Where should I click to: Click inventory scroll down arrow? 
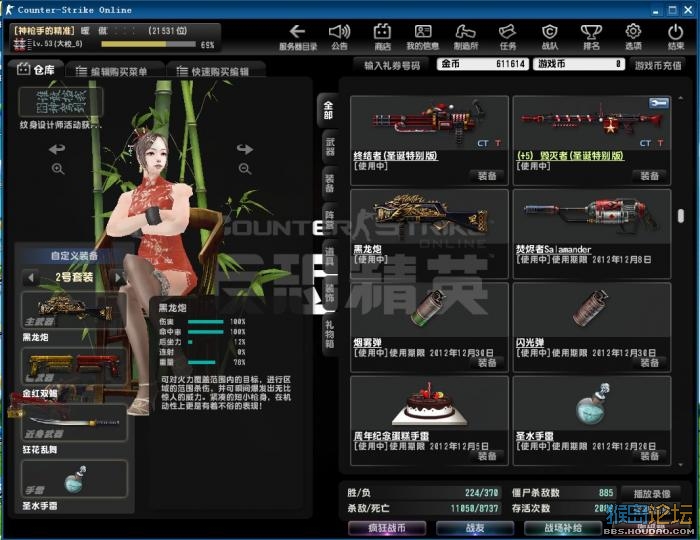[x=680, y=465]
